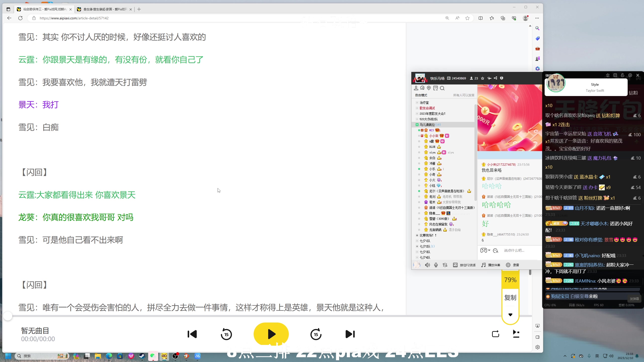Toggle the microphone on or off
Viewport: 644px width, 362px height.
point(436,265)
